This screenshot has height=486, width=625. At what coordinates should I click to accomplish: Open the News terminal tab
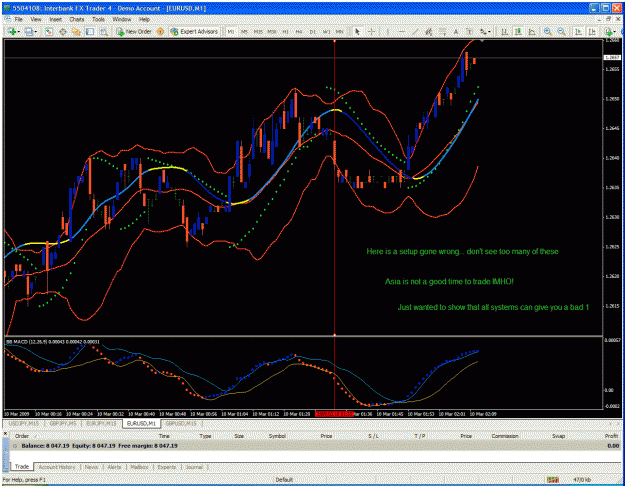[91, 467]
